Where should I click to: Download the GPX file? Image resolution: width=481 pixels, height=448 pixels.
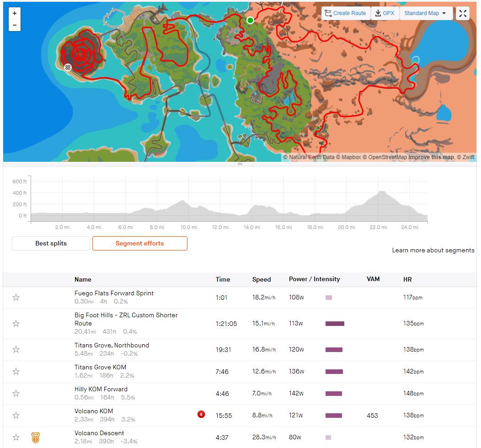(385, 13)
